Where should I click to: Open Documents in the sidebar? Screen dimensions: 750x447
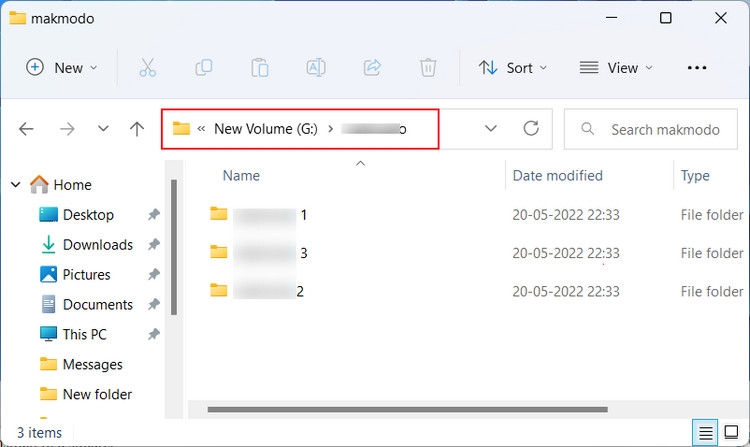tap(87, 305)
